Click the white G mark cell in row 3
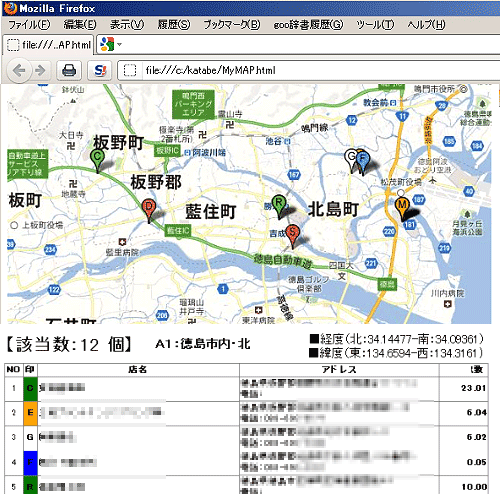This screenshot has width=500, height=496. [x=30, y=438]
